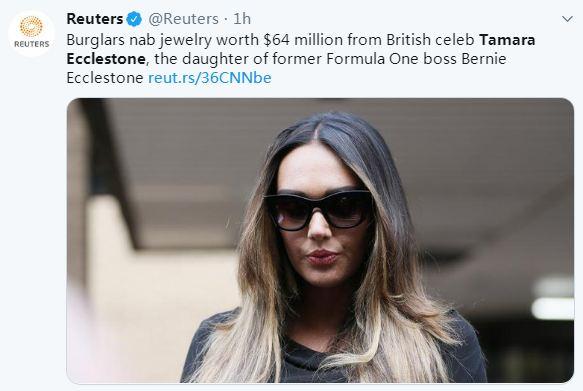Click the bold Ecclestone word
Viewport: 583px width, 391px height.
(106, 59)
